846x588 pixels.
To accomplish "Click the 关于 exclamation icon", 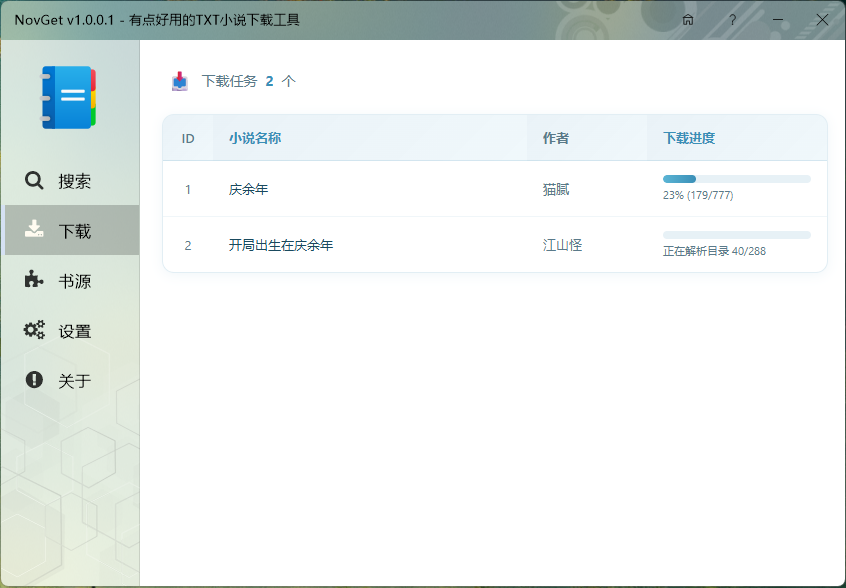I will tap(34, 381).
